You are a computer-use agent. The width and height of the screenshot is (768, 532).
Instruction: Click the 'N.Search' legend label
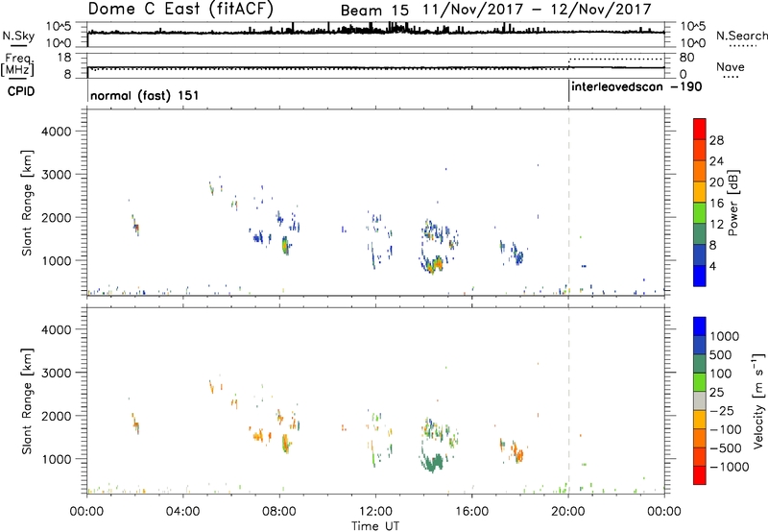741,36
